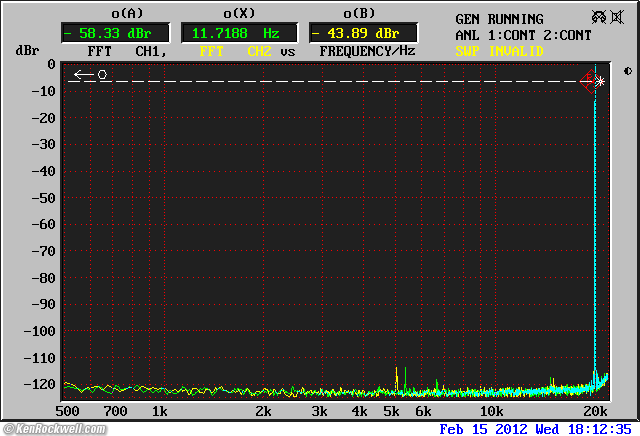Image resolution: width=640 pixels, height=436 pixels.
Task: Click the date and time stamp
Action: (x=536, y=429)
